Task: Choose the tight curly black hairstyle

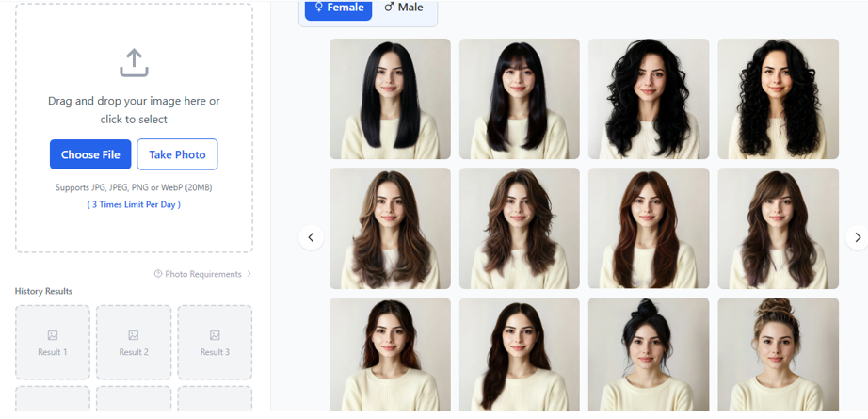Action: click(x=778, y=99)
